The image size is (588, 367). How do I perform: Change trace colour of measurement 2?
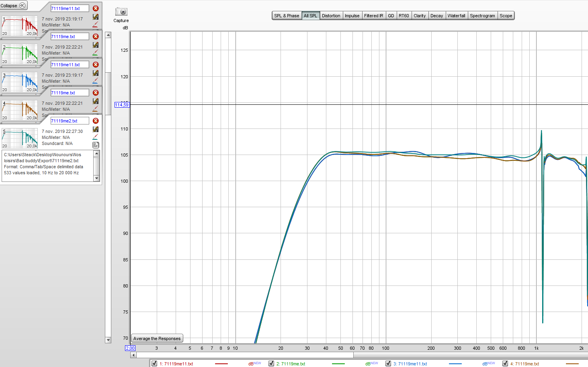[96, 53]
